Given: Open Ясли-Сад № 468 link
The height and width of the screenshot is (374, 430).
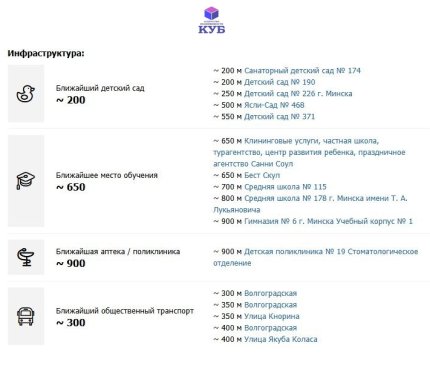Looking at the screenshot, I should pos(274,105).
